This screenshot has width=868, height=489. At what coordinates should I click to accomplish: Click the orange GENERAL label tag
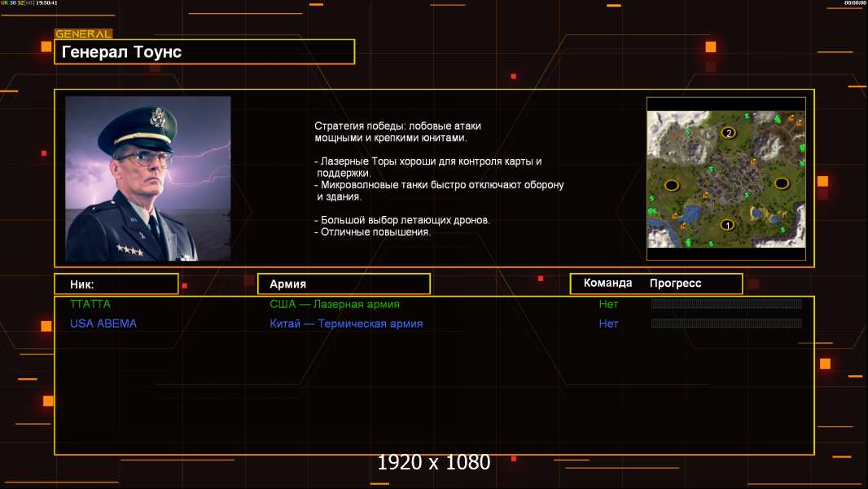(83, 34)
